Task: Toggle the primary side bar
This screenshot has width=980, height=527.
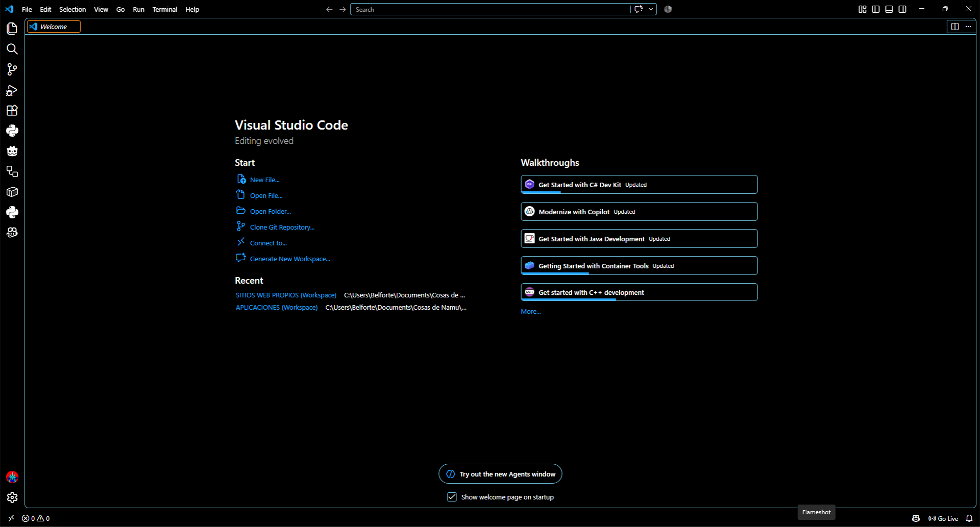Action: (876, 9)
